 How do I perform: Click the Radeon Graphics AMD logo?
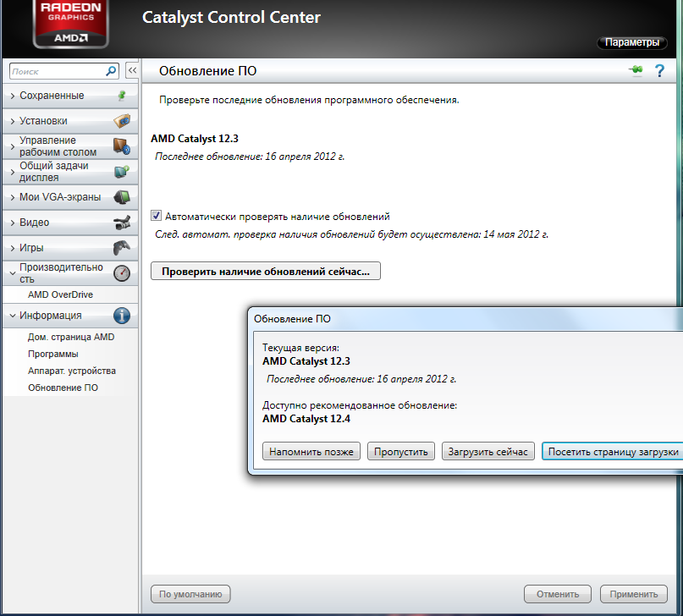(70, 23)
